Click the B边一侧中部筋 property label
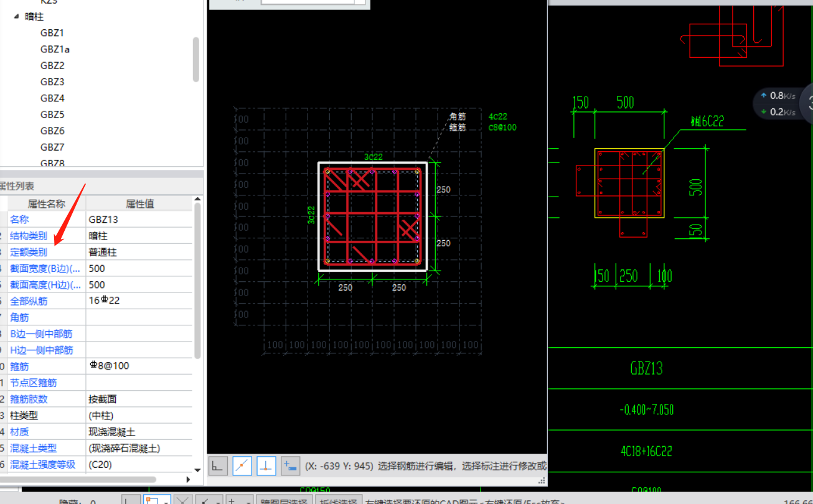The image size is (813, 504). click(x=41, y=334)
